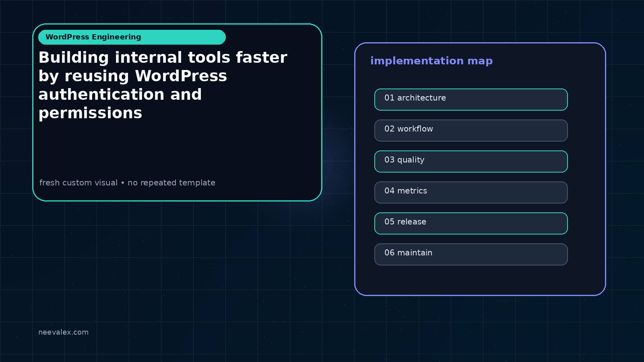This screenshot has width=644, height=362.
Task: Pick the 06 maintain entry
Action: 471,254
